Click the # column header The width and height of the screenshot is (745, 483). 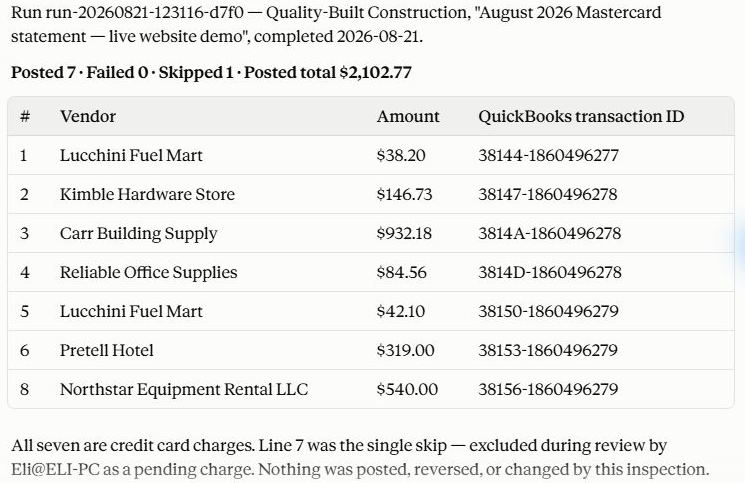pos(25,116)
